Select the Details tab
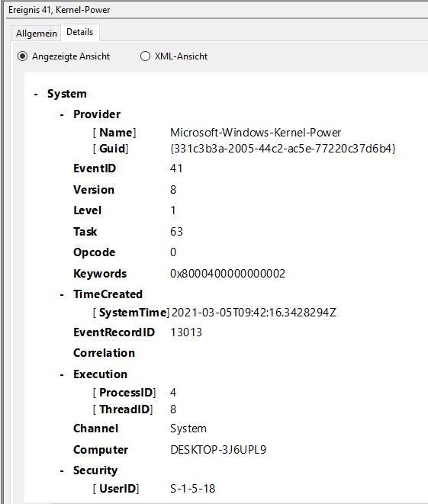 pos(80,32)
